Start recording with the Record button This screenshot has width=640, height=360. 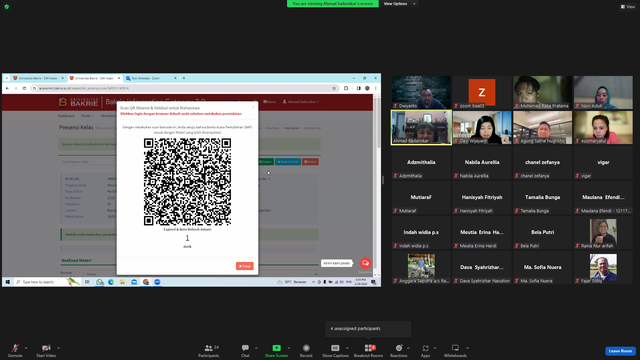(x=306, y=351)
